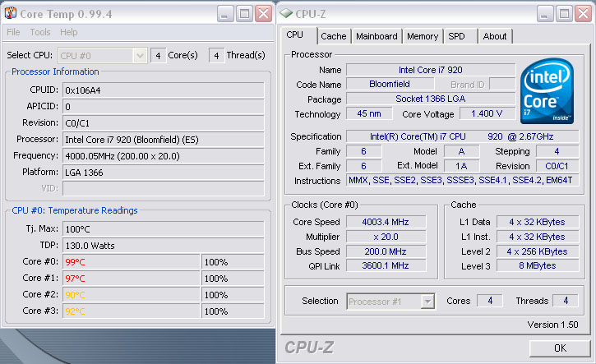Open the File menu in Core Temp
Screen dimensions: 596x364
point(13,32)
